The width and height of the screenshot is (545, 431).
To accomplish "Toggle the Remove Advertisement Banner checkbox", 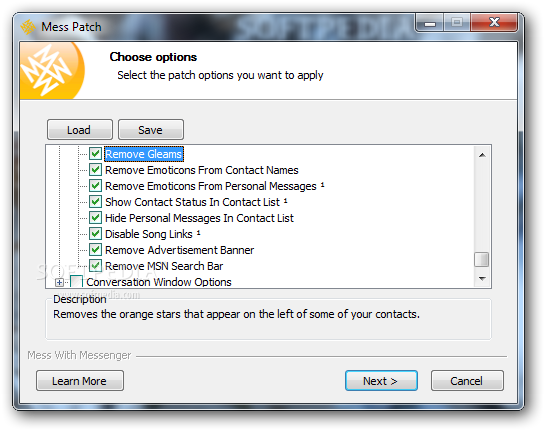I will point(95,250).
